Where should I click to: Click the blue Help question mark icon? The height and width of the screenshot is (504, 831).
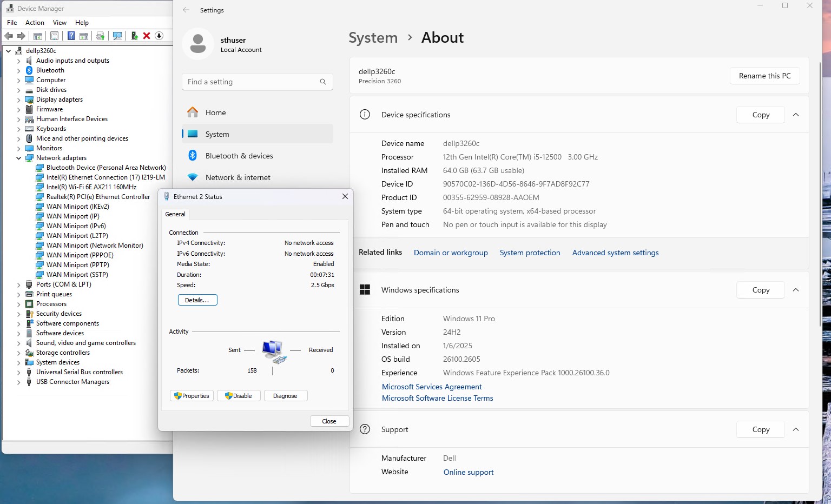[71, 36]
